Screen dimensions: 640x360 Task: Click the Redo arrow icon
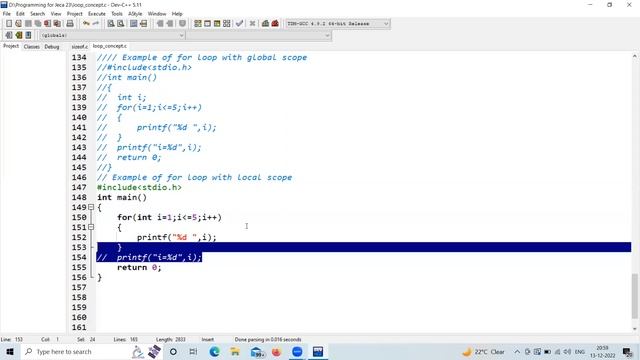(96, 24)
